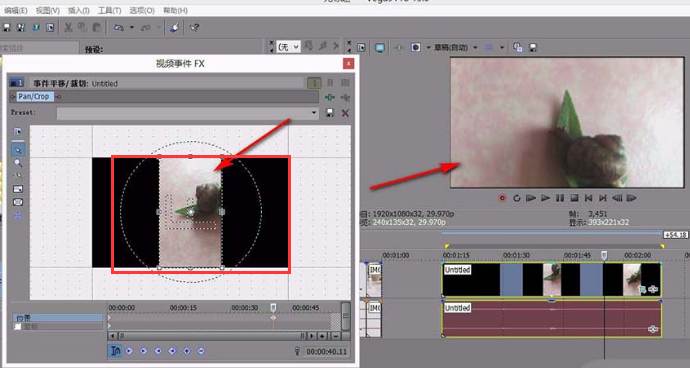Click the show properties icon in Pan/Crop
This screenshot has width=690, height=368.
click(18, 132)
